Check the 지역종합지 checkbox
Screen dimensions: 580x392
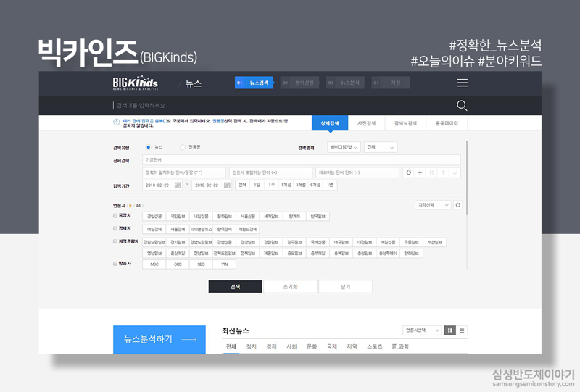point(115,241)
